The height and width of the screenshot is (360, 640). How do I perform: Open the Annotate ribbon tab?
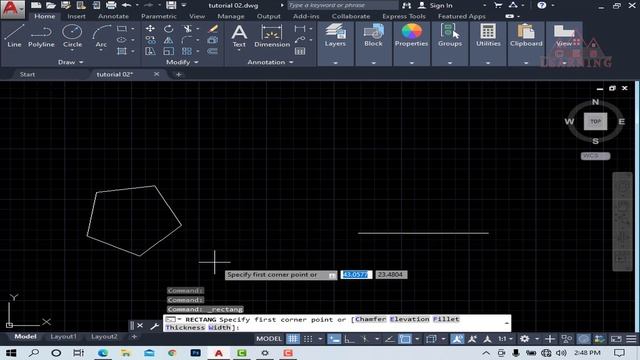[113, 16]
